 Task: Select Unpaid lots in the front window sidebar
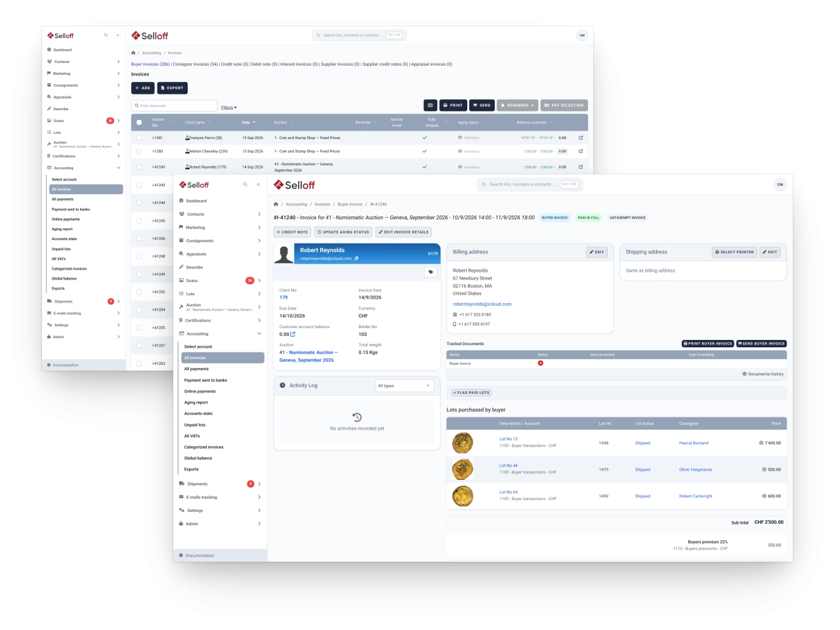tap(195, 425)
